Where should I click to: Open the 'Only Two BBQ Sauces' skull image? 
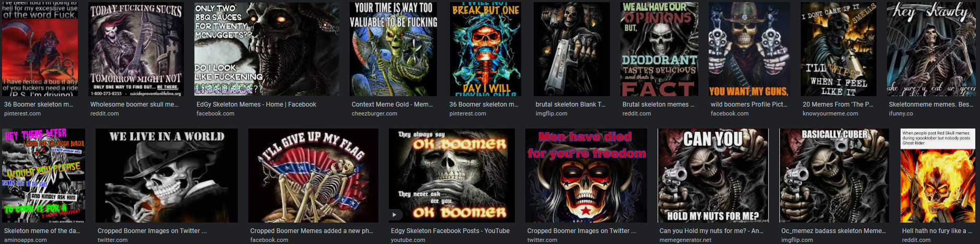267,49
